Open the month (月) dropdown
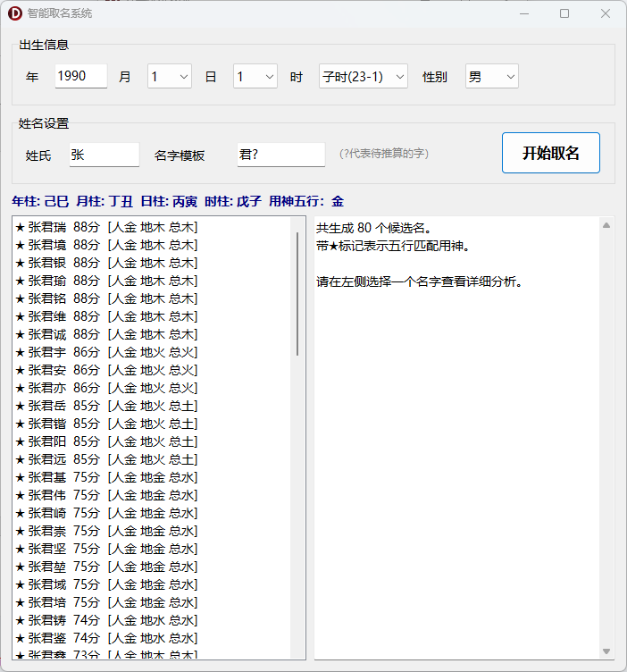This screenshot has width=627, height=672. pyautogui.click(x=170, y=76)
